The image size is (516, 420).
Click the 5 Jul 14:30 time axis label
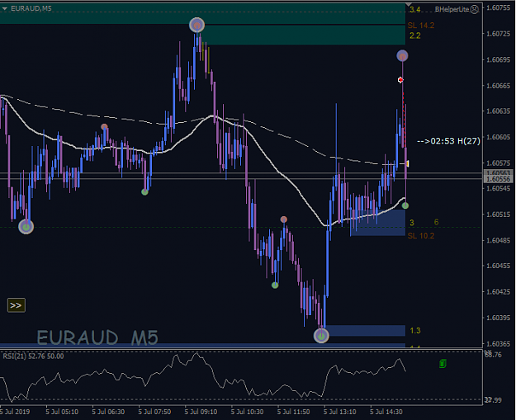pyautogui.click(x=386, y=412)
